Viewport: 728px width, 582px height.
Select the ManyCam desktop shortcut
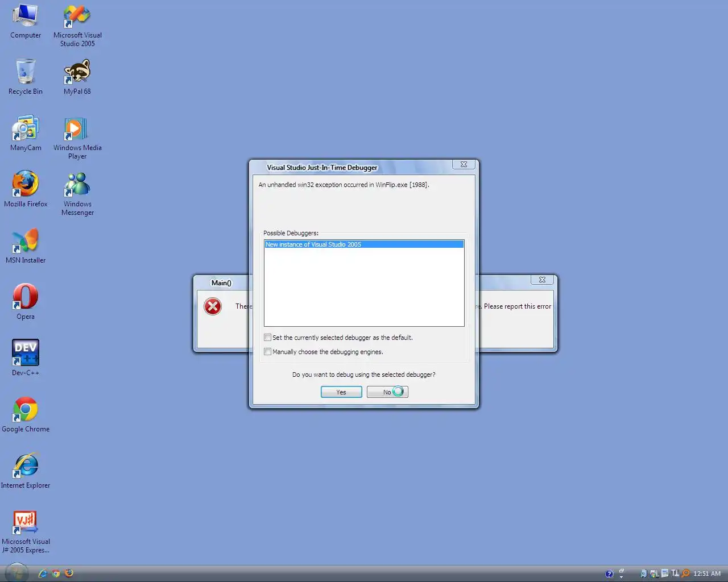[x=26, y=133]
